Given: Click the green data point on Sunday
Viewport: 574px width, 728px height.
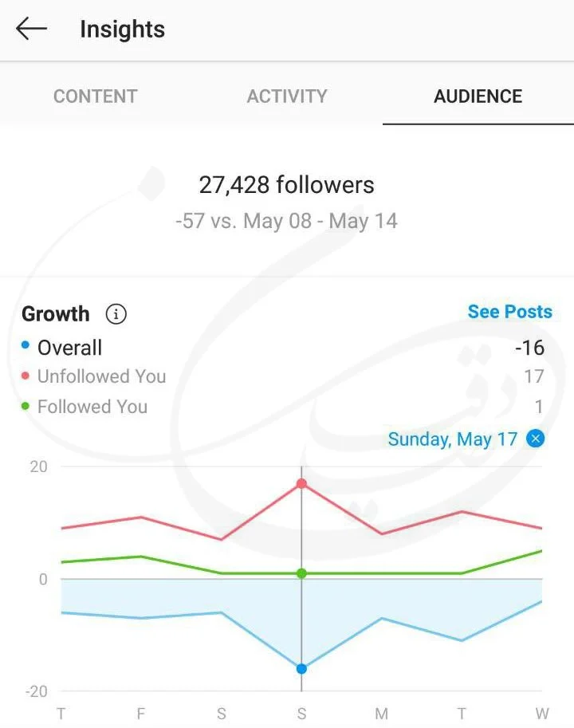Looking at the screenshot, I should click(x=301, y=573).
